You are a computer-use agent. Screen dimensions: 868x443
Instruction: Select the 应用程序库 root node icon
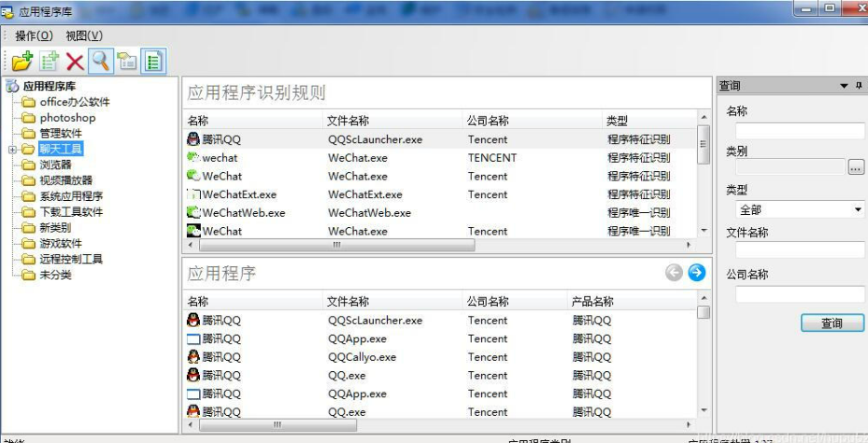(12, 86)
